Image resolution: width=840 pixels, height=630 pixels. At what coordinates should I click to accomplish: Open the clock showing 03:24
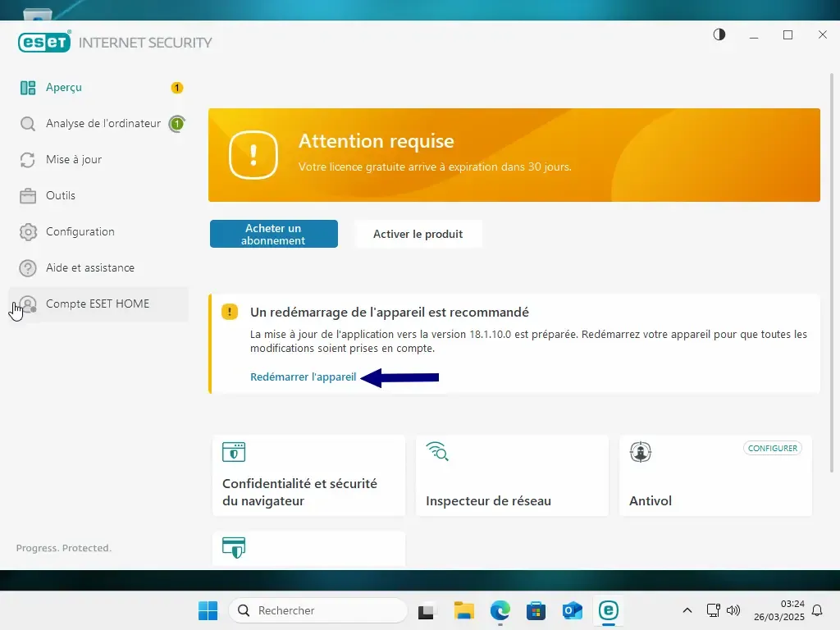coord(779,610)
